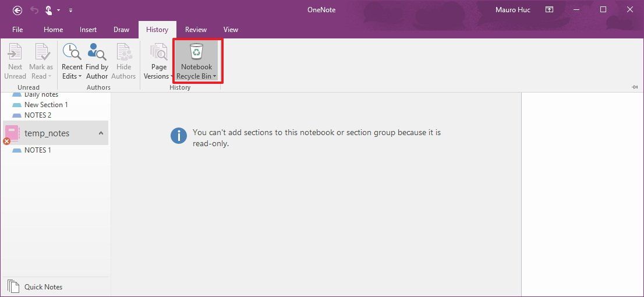The width and height of the screenshot is (644, 297).
Task: Close the OneNote window
Action: point(629,9)
